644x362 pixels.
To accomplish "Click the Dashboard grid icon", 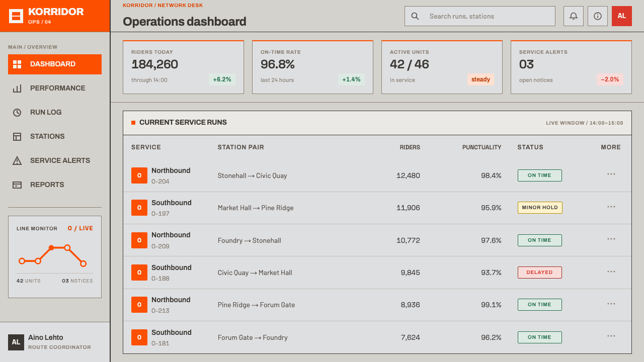I will [17, 64].
